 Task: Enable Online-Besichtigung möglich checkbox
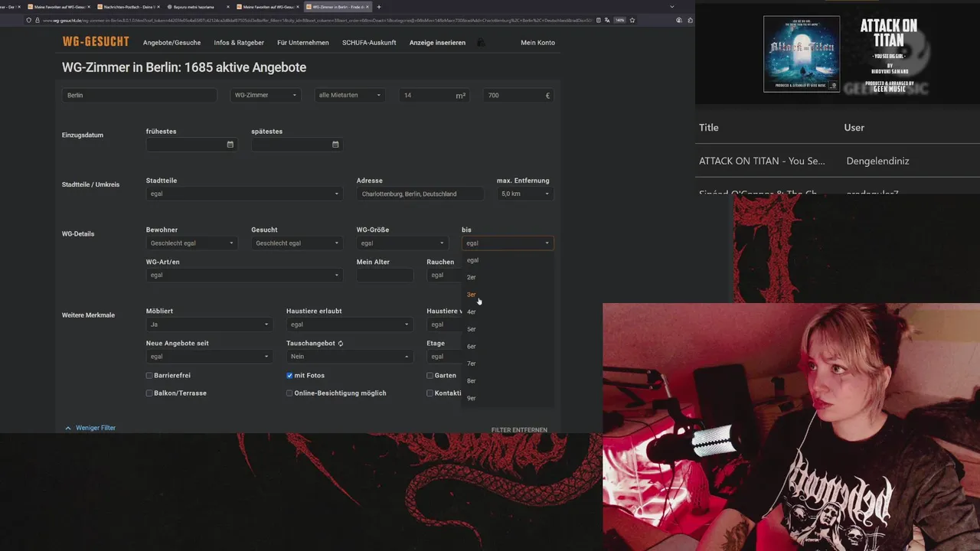tap(289, 393)
